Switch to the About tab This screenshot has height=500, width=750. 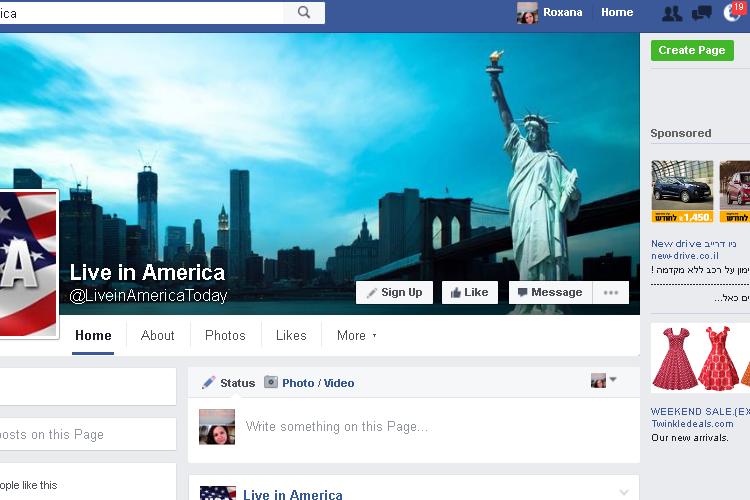coord(157,335)
